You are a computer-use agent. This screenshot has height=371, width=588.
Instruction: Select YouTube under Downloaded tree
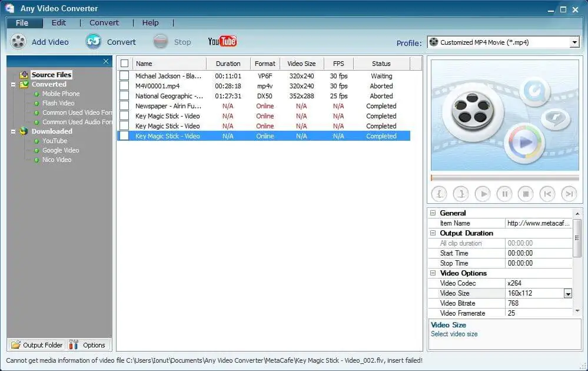pyautogui.click(x=55, y=141)
